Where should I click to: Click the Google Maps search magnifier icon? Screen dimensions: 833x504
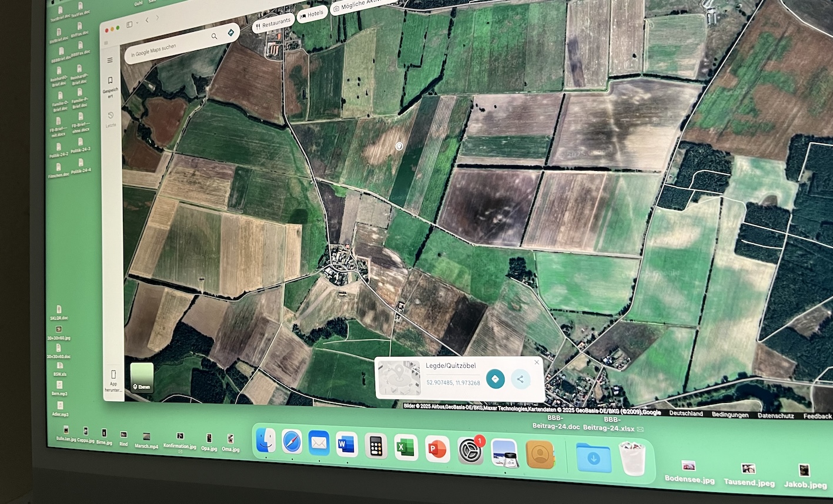pyautogui.click(x=214, y=36)
